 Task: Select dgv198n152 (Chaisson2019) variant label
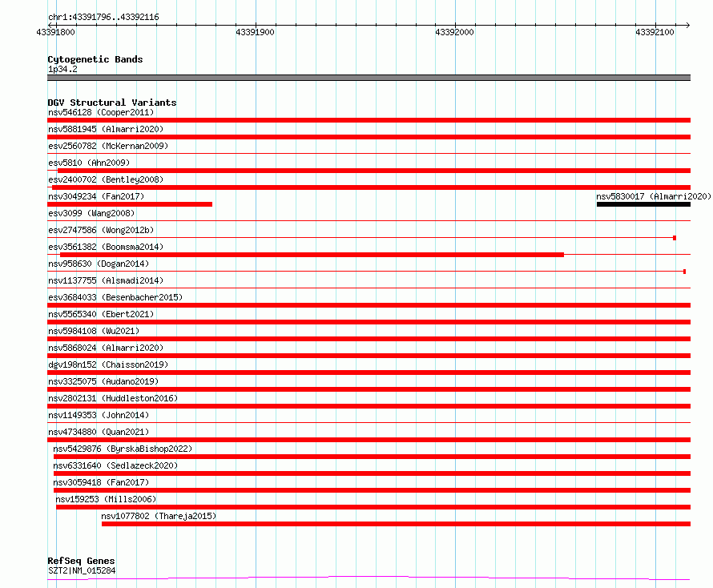point(108,364)
